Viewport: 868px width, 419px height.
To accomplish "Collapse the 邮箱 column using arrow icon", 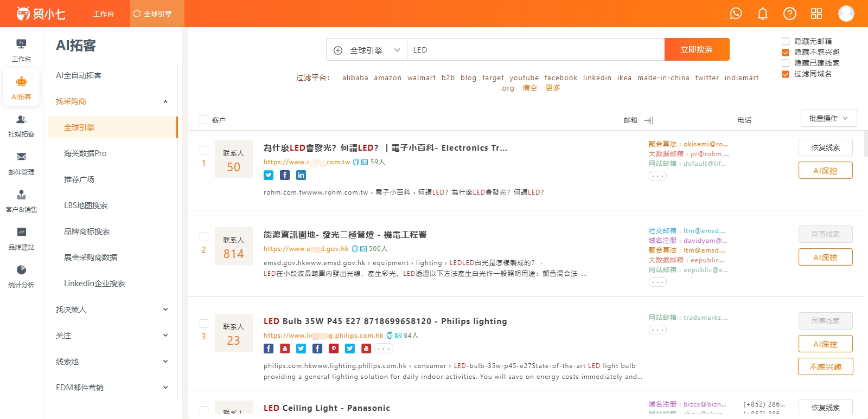I will [648, 120].
